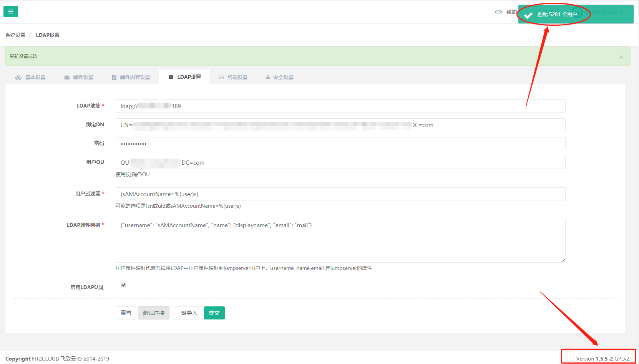
Task: Click the 用户过滤器 input field
Action: [340, 194]
